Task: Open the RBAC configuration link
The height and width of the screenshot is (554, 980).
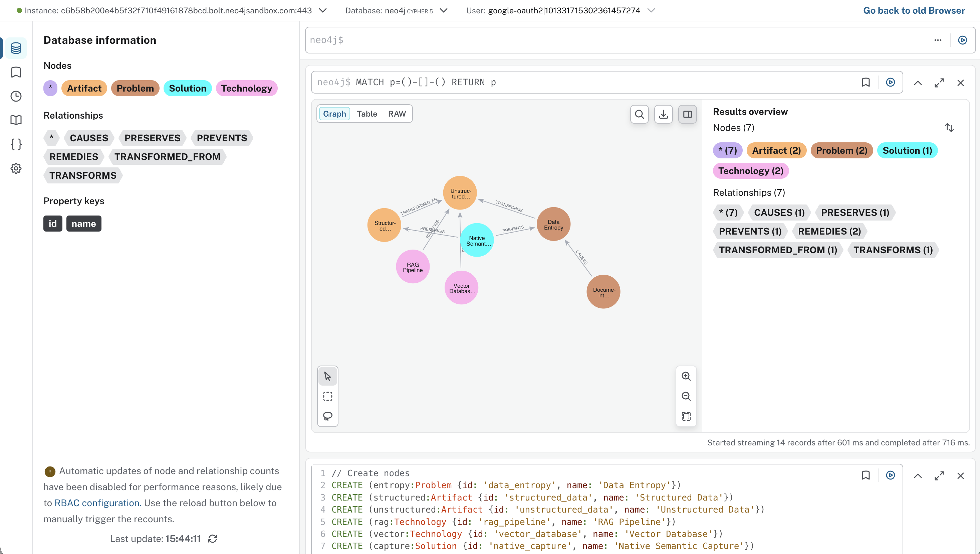Action: (x=96, y=503)
